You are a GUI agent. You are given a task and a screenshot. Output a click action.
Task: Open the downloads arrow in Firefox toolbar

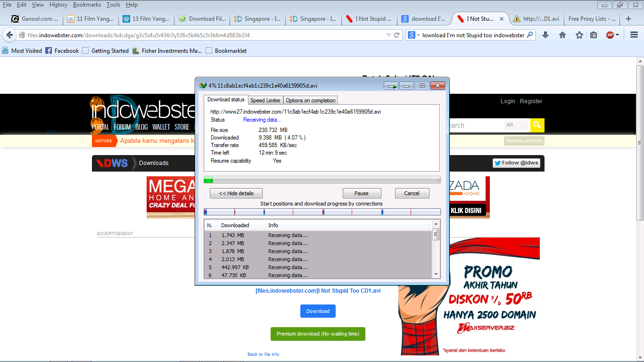pyautogui.click(x=545, y=35)
